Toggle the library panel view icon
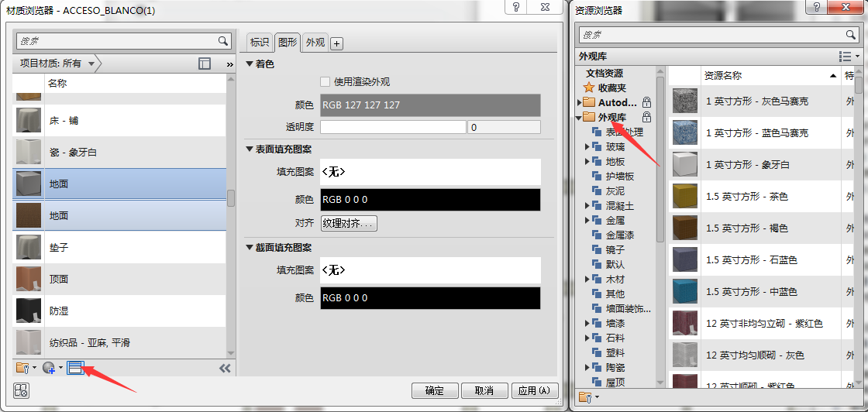This screenshot has height=412, width=868. point(205,64)
